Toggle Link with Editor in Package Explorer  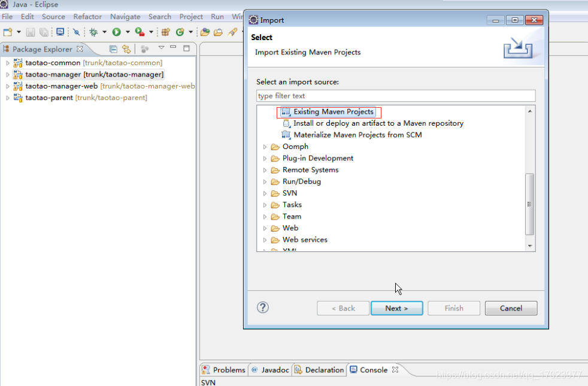pyautogui.click(x=126, y=48)
